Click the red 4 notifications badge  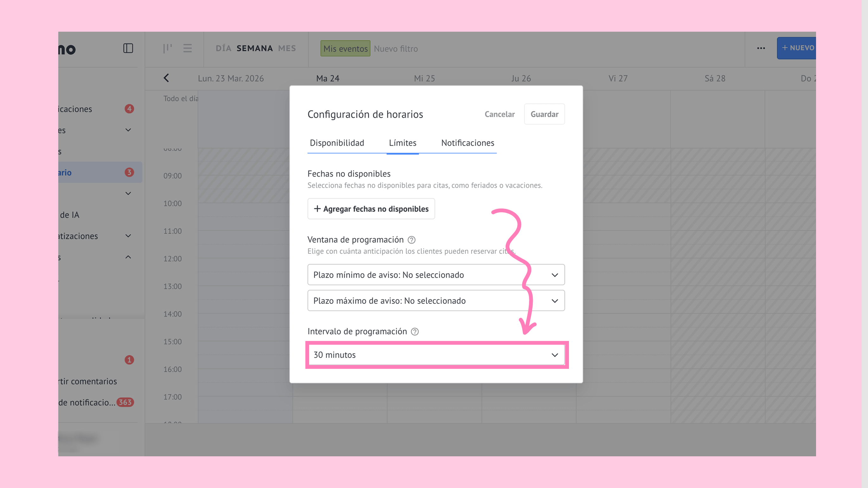pos(129,109)
